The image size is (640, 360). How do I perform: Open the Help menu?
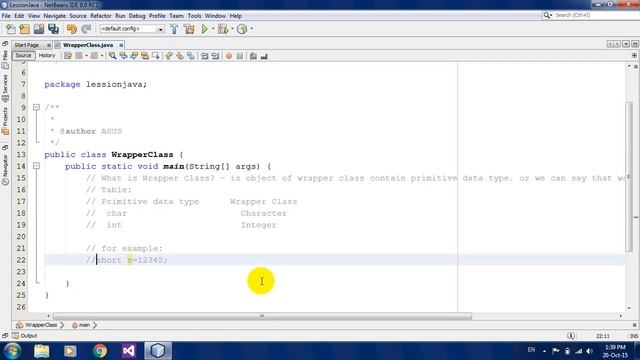click(236, 16)
